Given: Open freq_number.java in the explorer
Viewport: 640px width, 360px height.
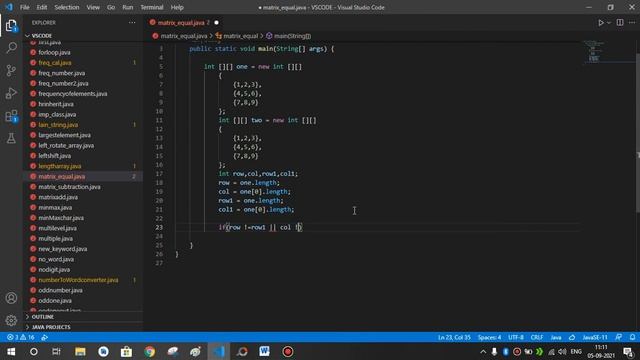Looking at the screenshot, I should click(x=62, y=73).
